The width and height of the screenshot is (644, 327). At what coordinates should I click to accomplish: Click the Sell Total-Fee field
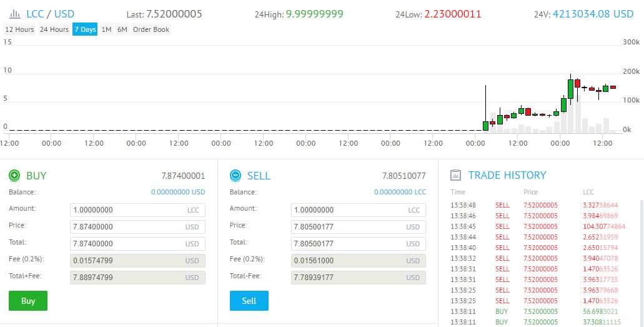[x=358, y=277]
